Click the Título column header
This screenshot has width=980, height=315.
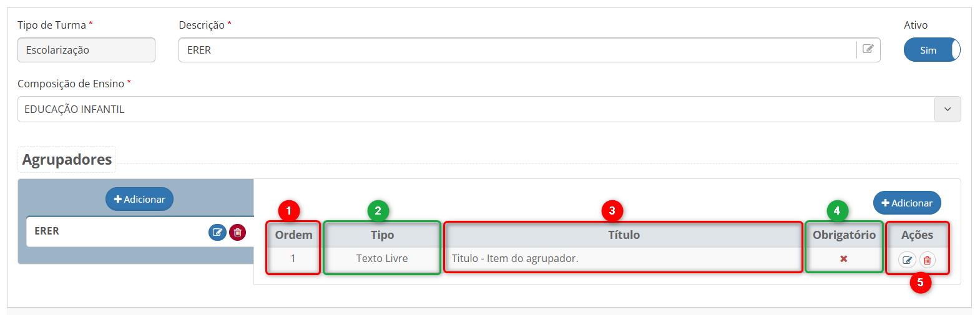(x=624, y=235)
